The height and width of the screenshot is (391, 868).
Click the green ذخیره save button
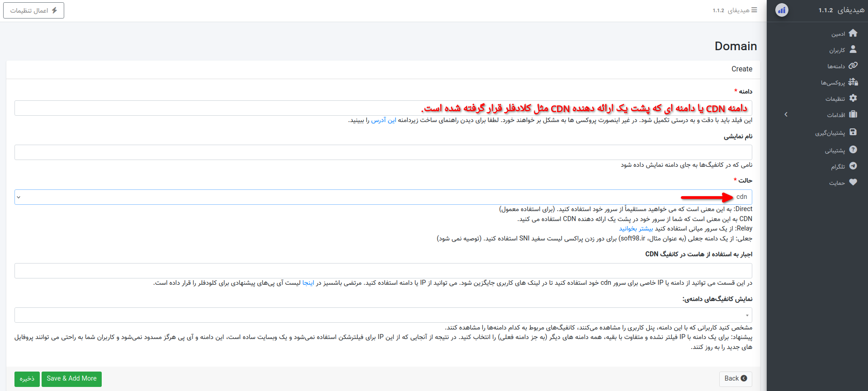27,379
